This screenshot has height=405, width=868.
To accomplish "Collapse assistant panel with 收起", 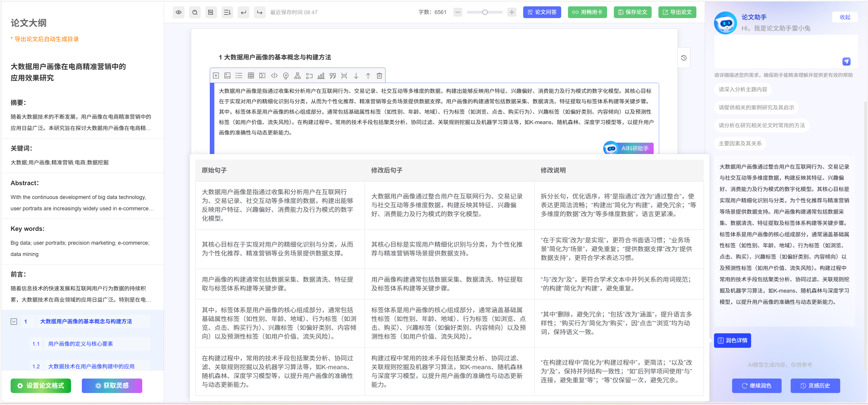I will (x=845, y=17).
